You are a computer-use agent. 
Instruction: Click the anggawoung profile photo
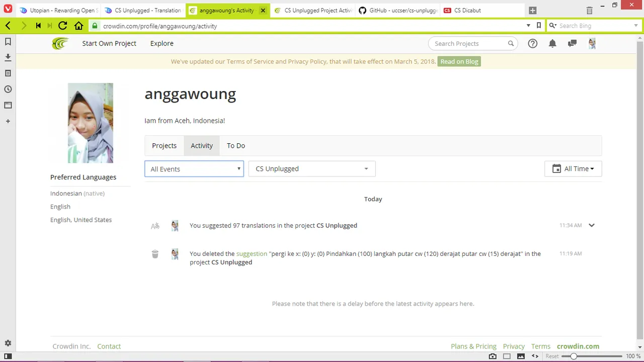[x=91, y=123]
